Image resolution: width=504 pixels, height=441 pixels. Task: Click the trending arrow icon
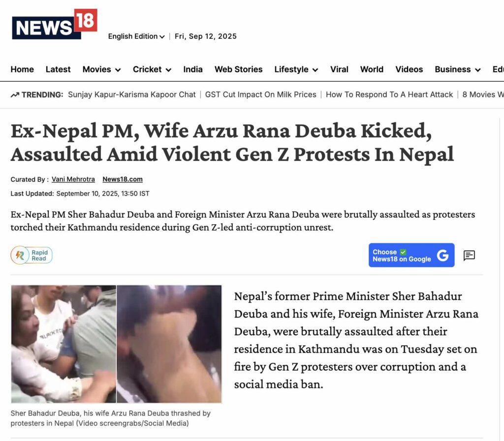[x=15, y=95]
